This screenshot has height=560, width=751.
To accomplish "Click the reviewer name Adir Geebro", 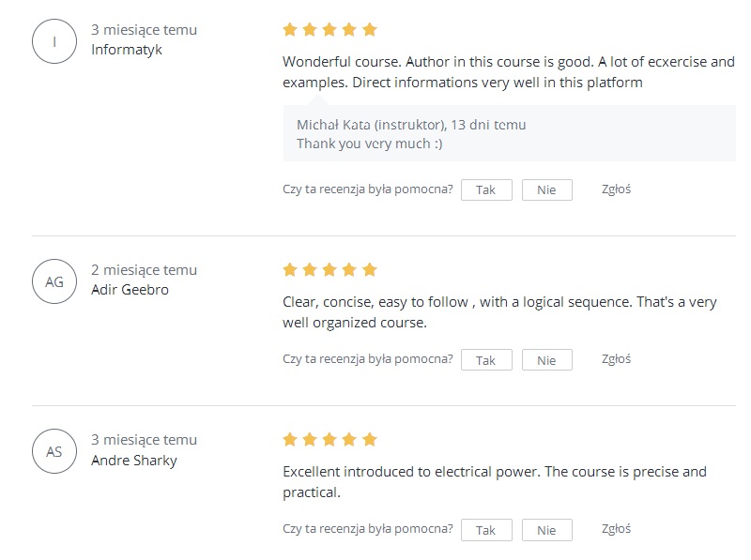I will (130, 290).
